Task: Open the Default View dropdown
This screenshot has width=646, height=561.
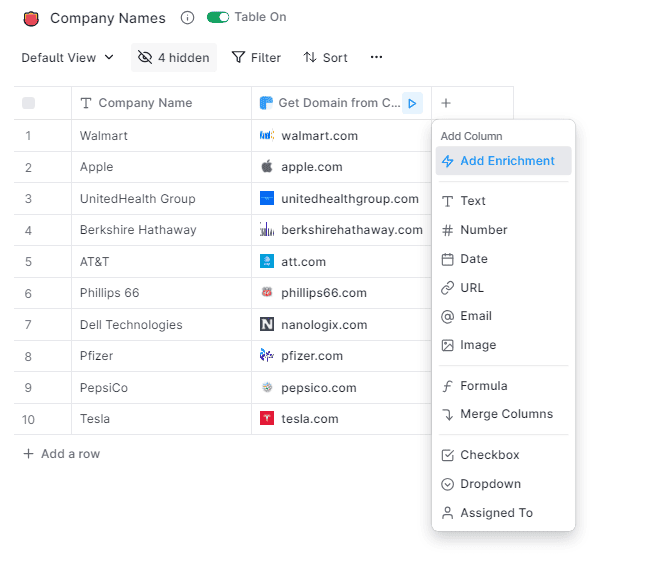Action: pyautogui.click(x=68, y=58)
